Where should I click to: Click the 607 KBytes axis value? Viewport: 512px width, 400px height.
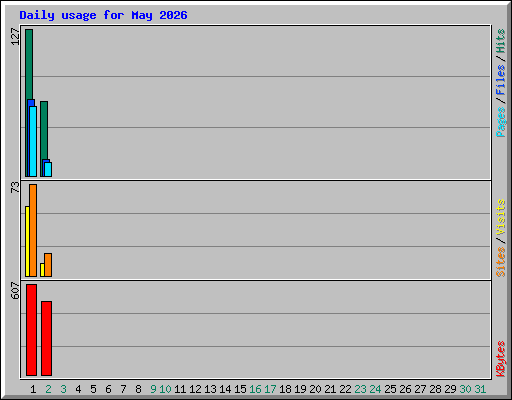pos(15,290)
